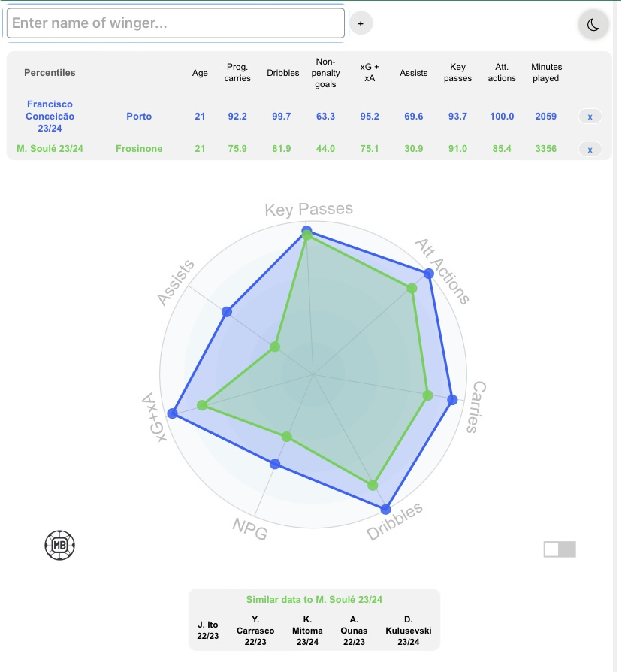The image size is (622, 672).
Task: Remove M. Soulé row with its x
Action: (x=590, y=150)
